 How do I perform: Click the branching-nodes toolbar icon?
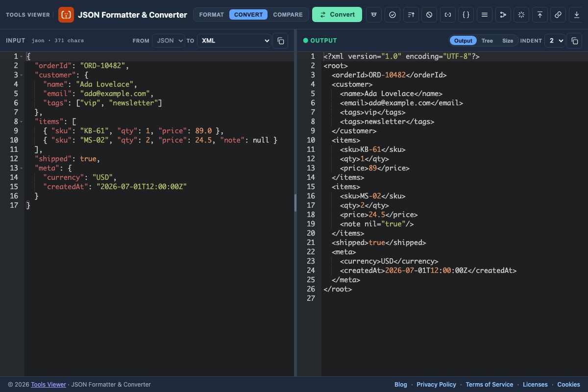503,15
